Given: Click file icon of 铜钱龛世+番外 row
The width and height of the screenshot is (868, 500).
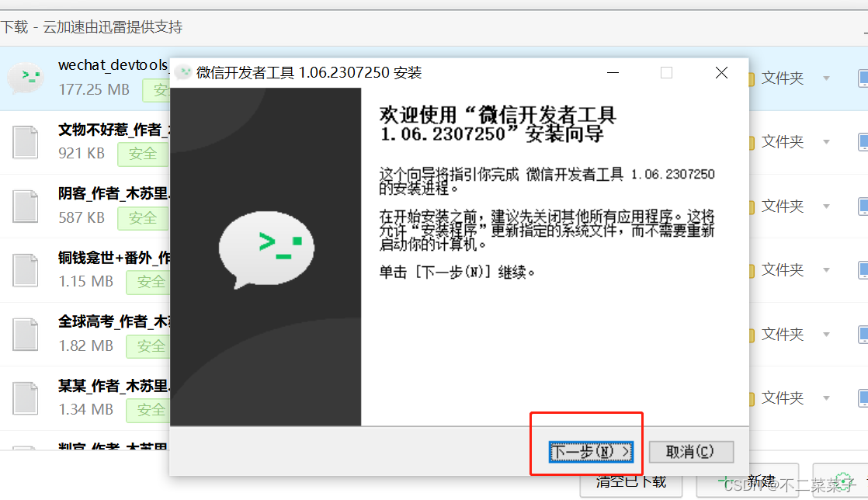Looking at the screenshot, I should pyautogui.click(x=26, y=270).
